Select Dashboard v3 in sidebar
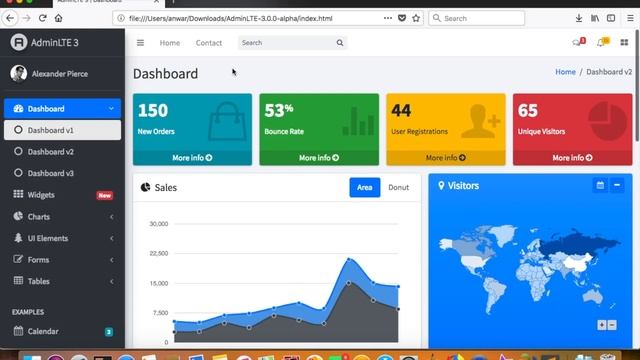The image size is (640, 360). (62, 173)
